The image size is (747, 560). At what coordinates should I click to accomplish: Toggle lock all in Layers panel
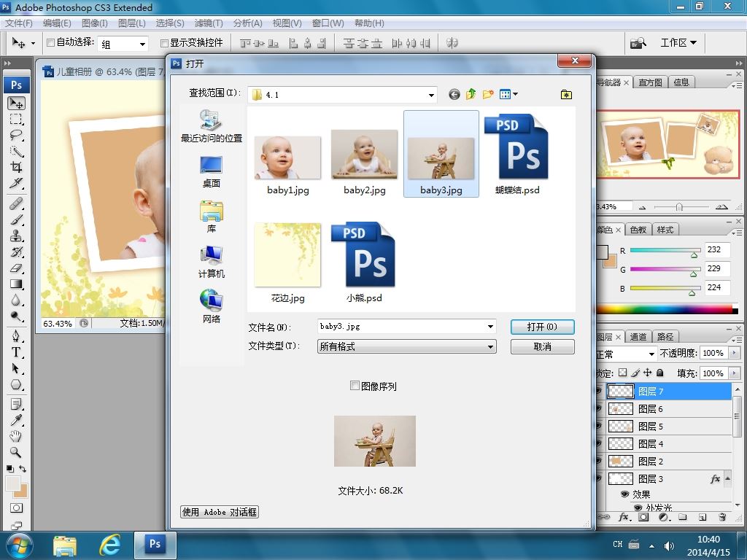pyautogui.click(x=659, y=373)
